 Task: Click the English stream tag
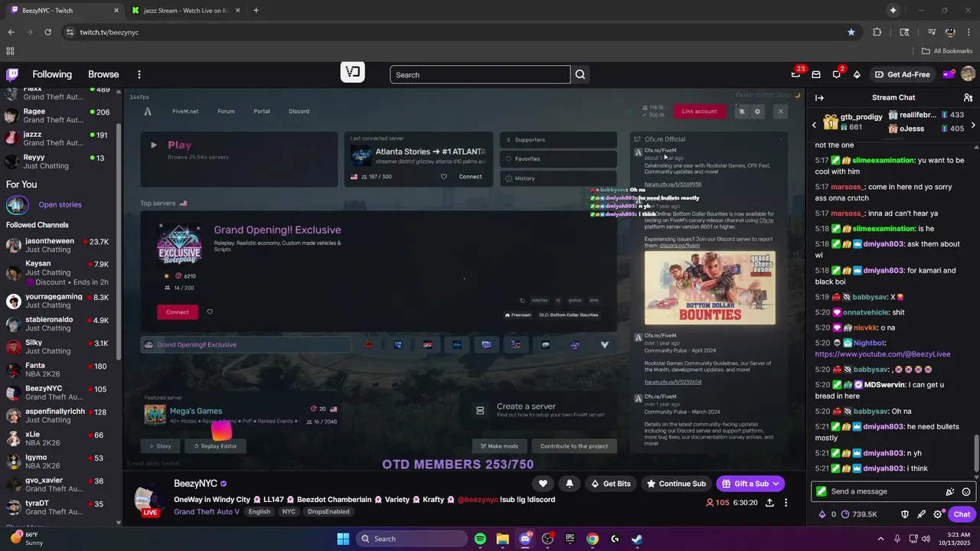click(259, 512)
